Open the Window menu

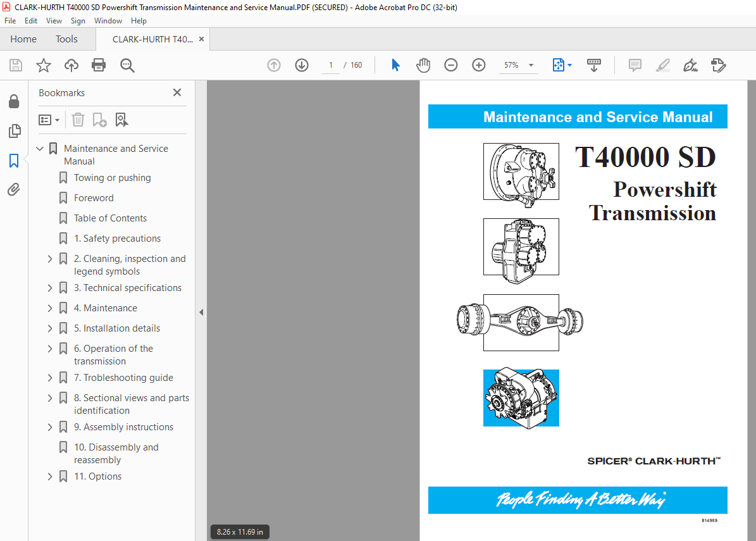coord(108,21)
